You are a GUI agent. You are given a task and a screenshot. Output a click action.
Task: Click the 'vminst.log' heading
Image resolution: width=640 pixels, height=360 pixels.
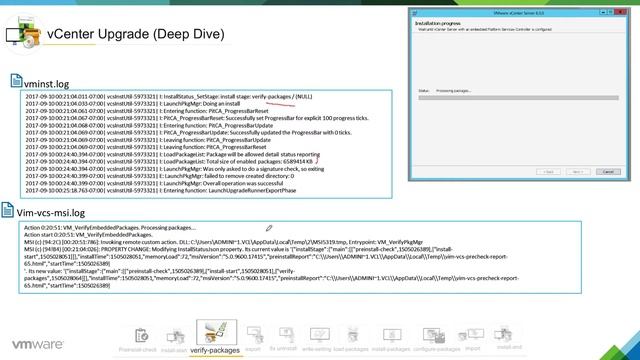[47, 84]
